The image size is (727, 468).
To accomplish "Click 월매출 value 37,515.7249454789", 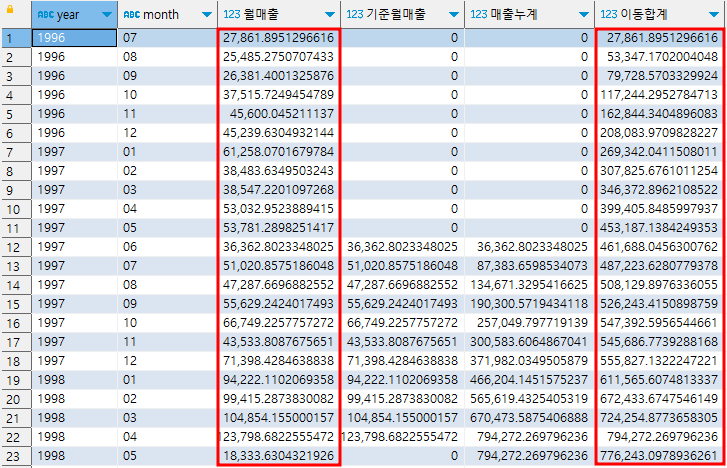I will (x=278, y=95).
